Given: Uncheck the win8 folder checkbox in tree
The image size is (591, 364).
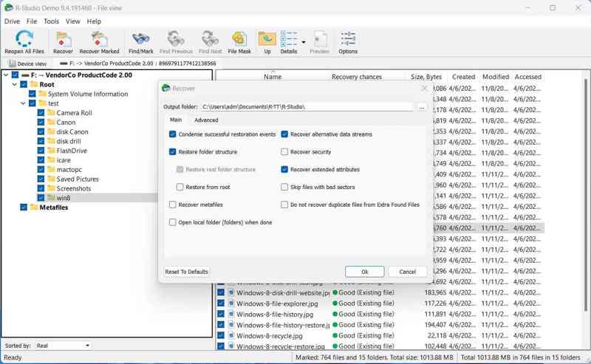Looking at the screenshot, I should pos(41,197).
